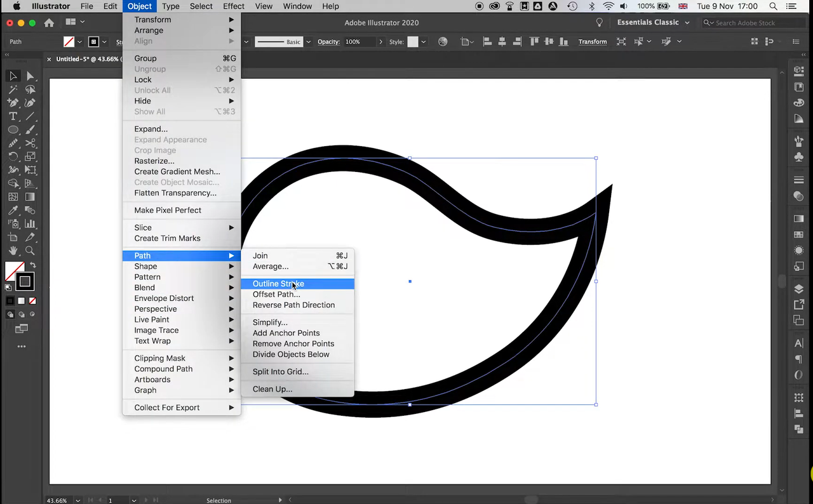Open the Basic brush definition dropdown

(x=308, y=41)
